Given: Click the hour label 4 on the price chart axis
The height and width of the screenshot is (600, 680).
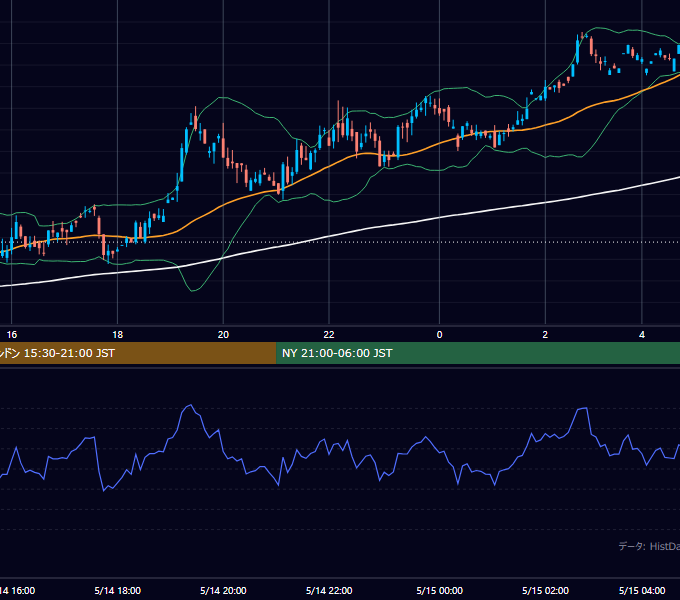Looking at the screenshot, I should 642,334.
